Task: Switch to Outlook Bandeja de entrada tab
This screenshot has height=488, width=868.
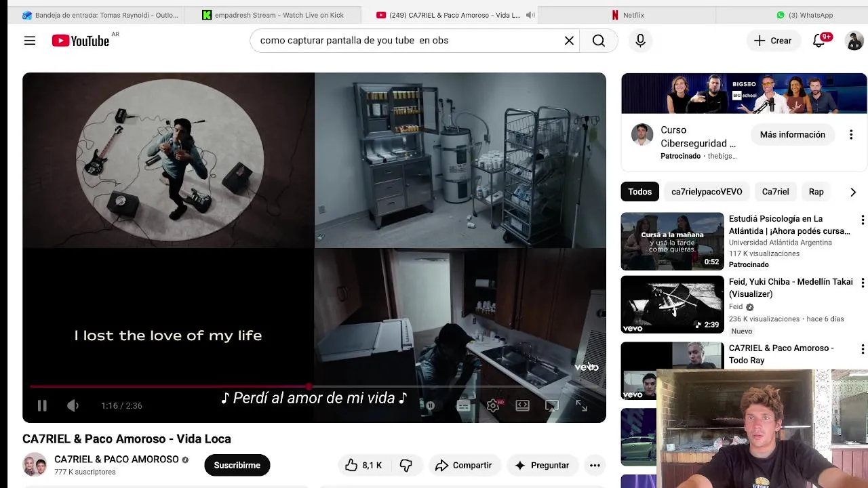Action: coord(99,15)
